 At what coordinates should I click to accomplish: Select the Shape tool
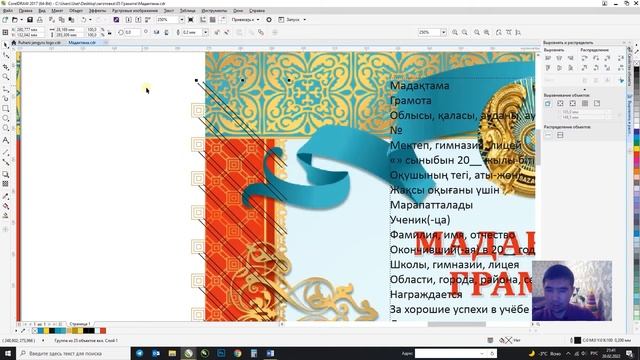pos(5,56)
